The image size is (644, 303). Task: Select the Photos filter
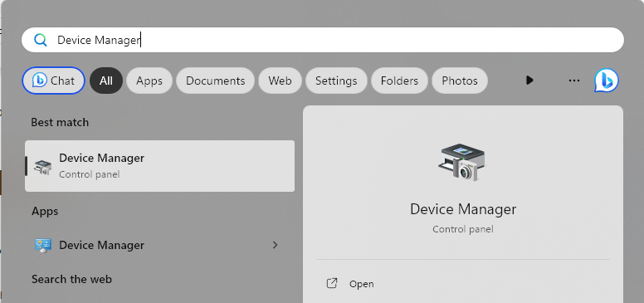(460, 81)
